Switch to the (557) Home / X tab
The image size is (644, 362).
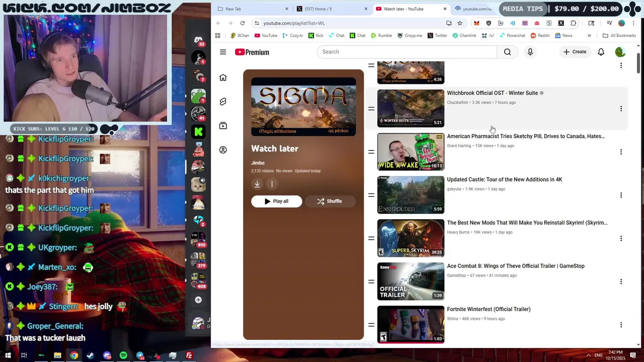332,9
